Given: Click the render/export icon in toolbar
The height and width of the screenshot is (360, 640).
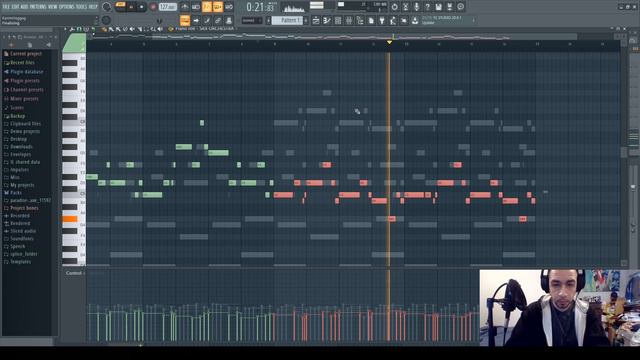Looking at the screenshot, I should click(x=449, y=7).
